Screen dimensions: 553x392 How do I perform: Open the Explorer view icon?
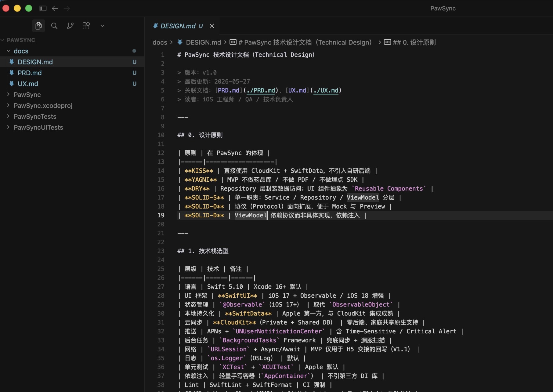(x=38, y=26)
